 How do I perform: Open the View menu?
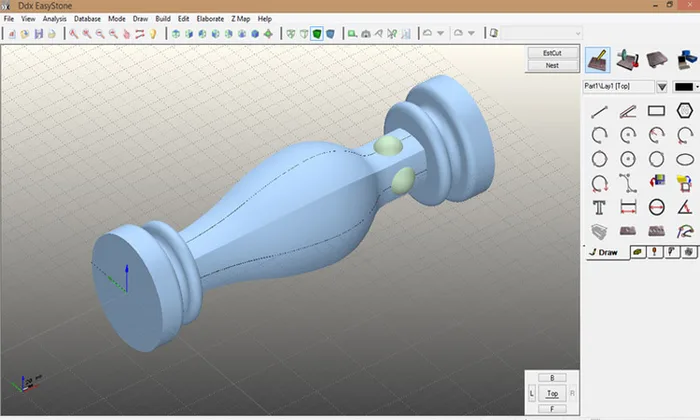pos(28,19)
